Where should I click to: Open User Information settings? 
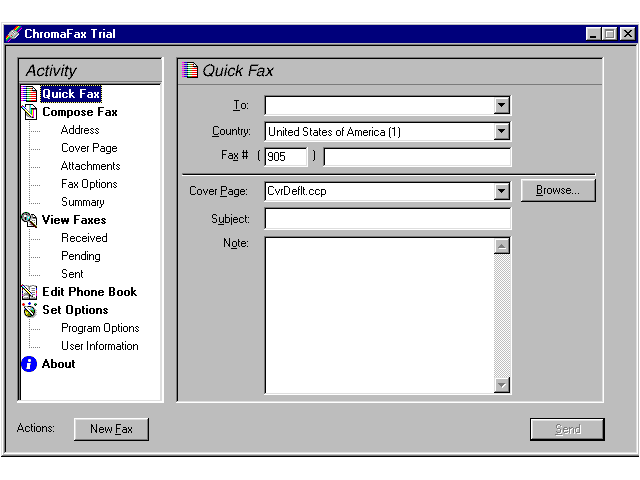[99, 346]
